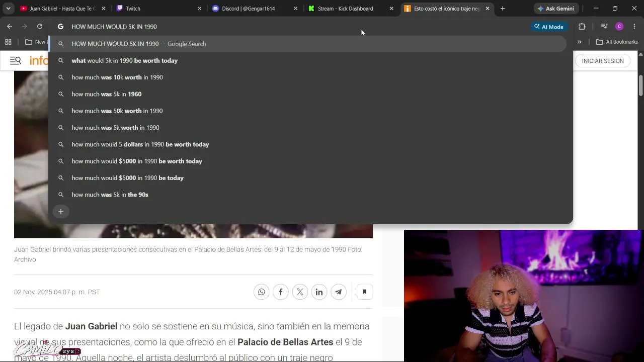Open a new browser tab
The image size is (644, 362).
(x=503, y=9)
